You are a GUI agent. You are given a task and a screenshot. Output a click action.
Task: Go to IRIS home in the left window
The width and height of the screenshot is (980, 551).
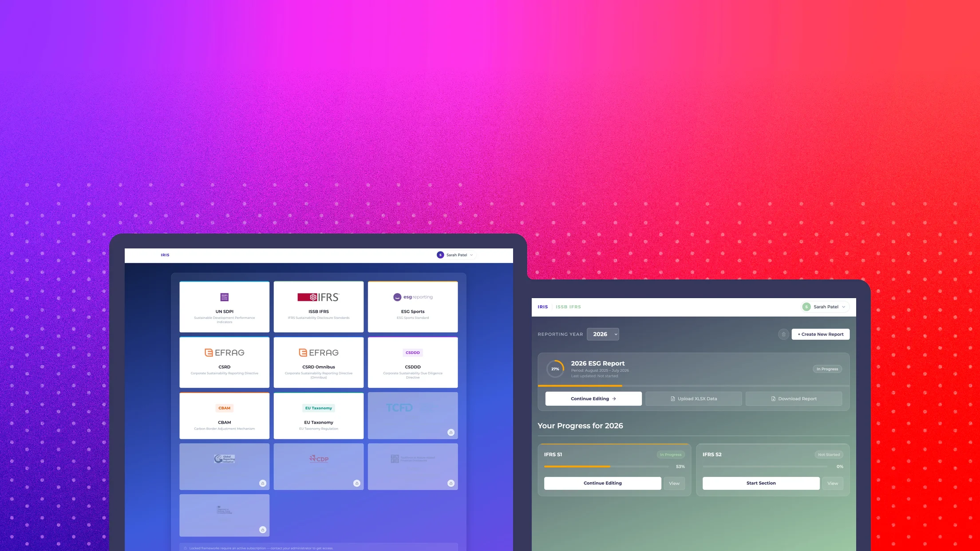pos(165,255)
